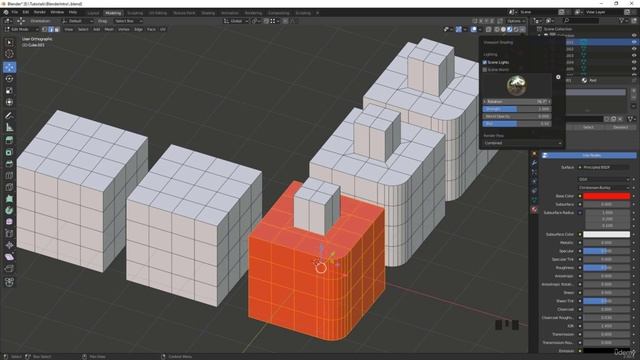The height and width of the screenshot is (360, 640).
Task: Select the Inset Faces tool
Action: click(9, 152)
